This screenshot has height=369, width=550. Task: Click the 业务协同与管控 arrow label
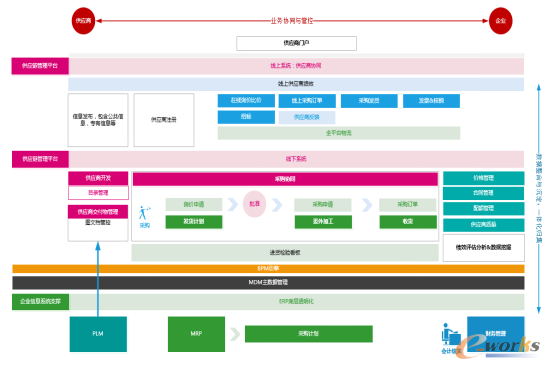[292, 21]
